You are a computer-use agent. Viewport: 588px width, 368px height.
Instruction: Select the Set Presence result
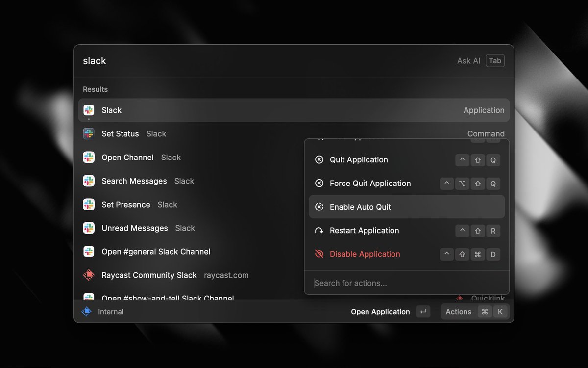[191, 205]
